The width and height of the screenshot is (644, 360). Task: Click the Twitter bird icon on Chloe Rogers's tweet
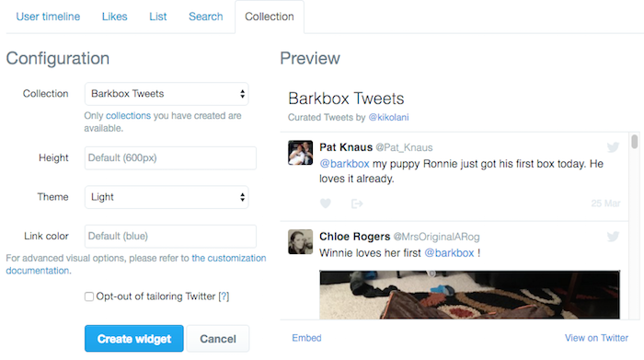click(613, 237)
